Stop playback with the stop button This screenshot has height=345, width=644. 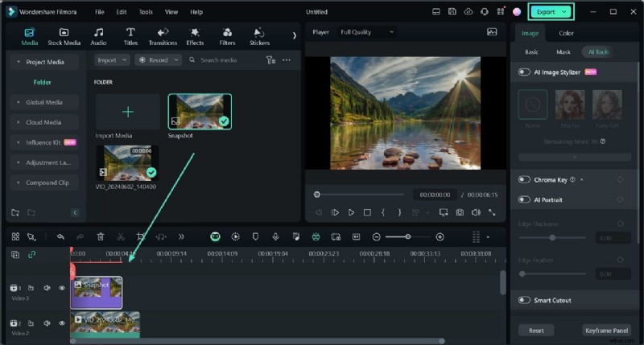367,212
